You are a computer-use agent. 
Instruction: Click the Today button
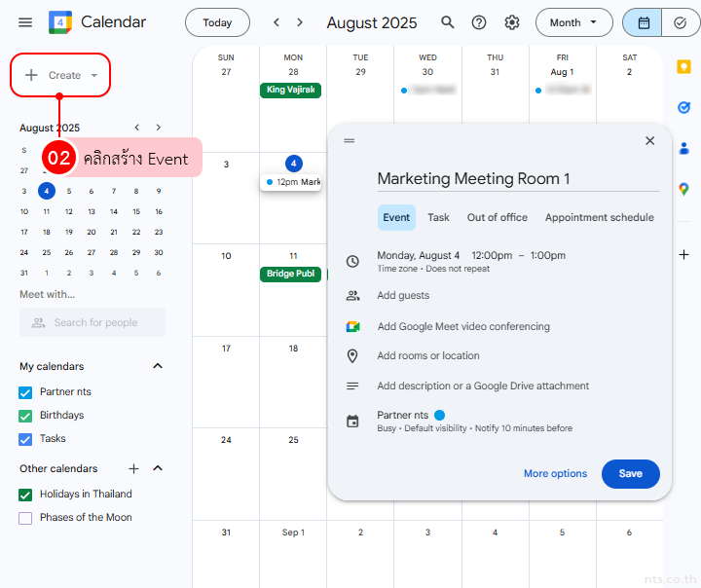(x=217, y=22)
